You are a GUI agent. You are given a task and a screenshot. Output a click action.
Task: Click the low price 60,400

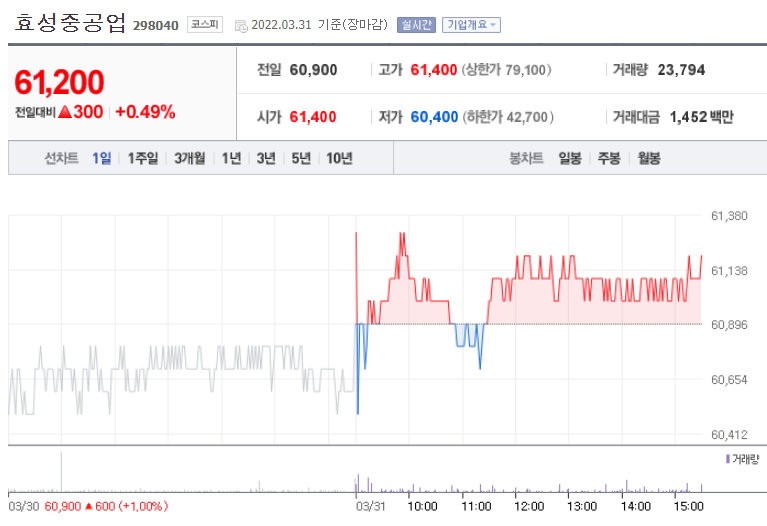434,117
